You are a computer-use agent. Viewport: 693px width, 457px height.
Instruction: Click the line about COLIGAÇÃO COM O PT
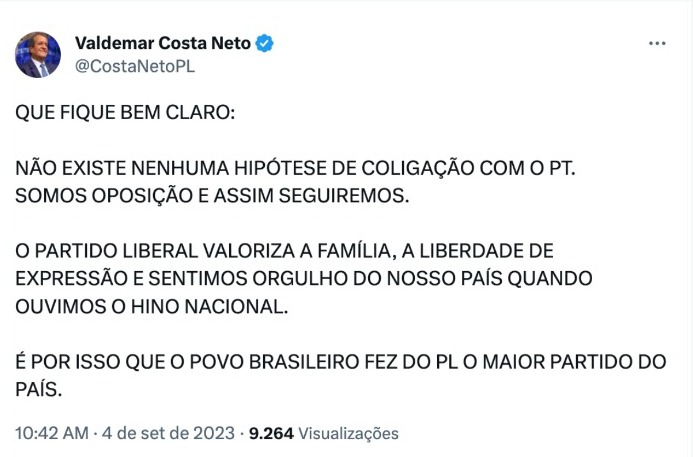pos(295,168)
